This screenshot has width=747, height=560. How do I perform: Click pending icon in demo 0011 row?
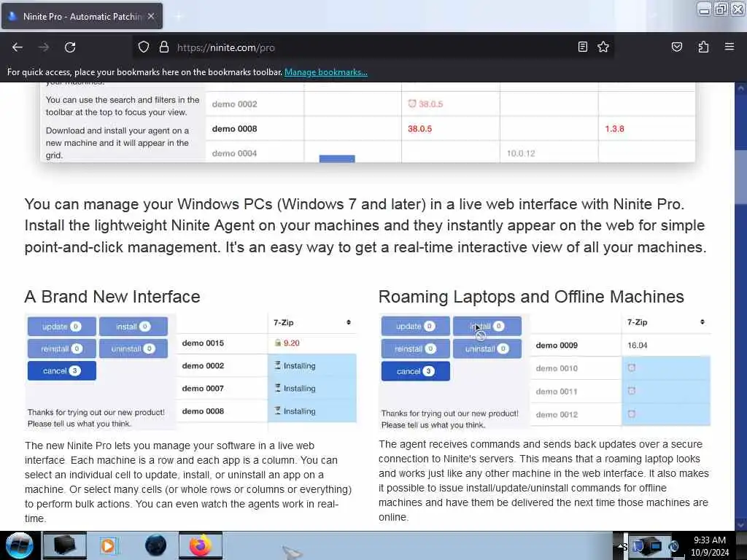[632, 391]
